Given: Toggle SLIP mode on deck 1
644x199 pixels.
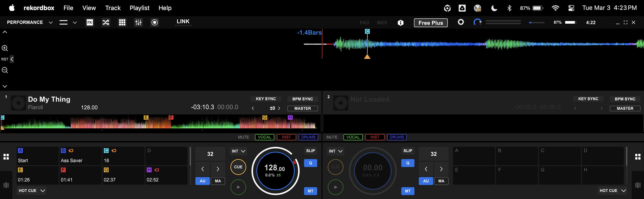Looking at the screenshot, I should click(310, 151).
